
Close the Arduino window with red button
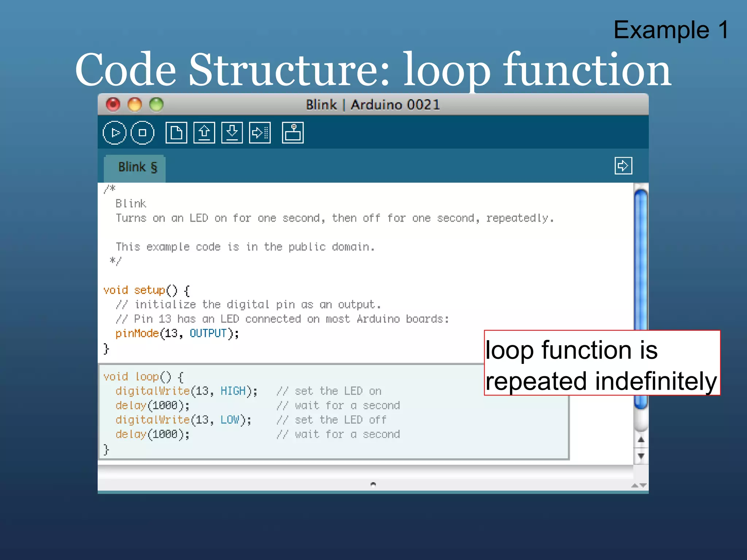pos(113,105)
